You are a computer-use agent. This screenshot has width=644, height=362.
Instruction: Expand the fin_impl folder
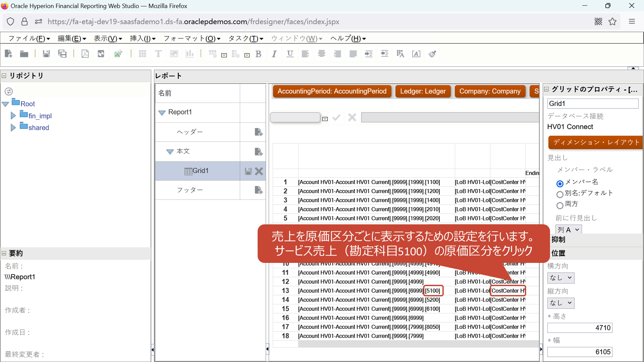13,116
